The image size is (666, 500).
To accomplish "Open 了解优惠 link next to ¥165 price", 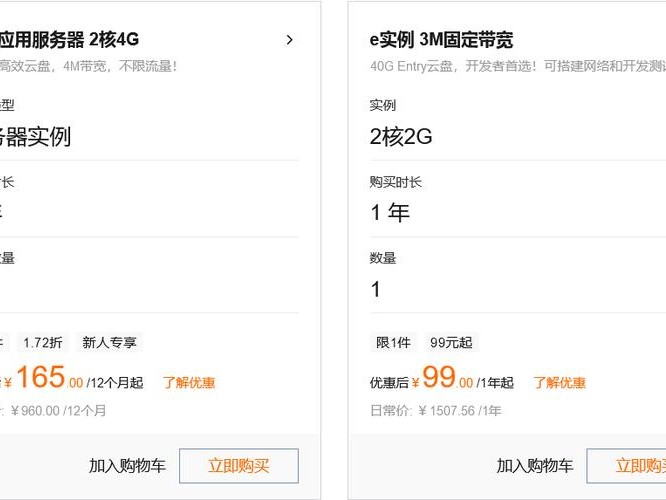I will [189, 383].
